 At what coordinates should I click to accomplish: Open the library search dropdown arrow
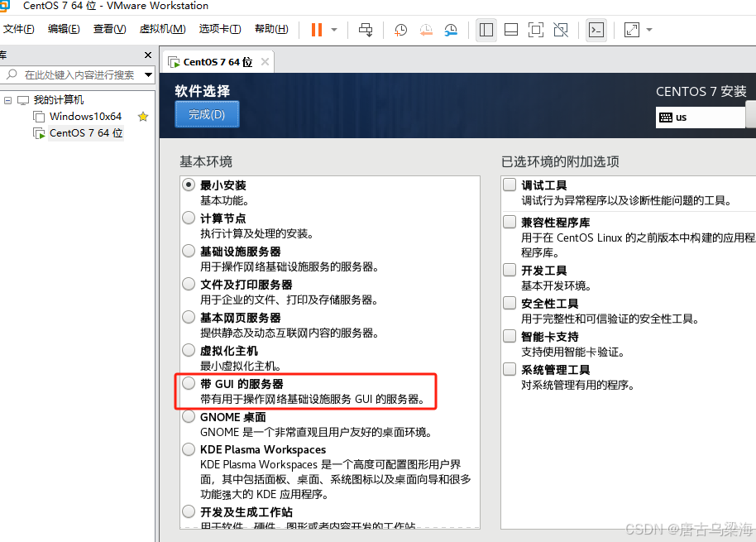coord(149,74)
